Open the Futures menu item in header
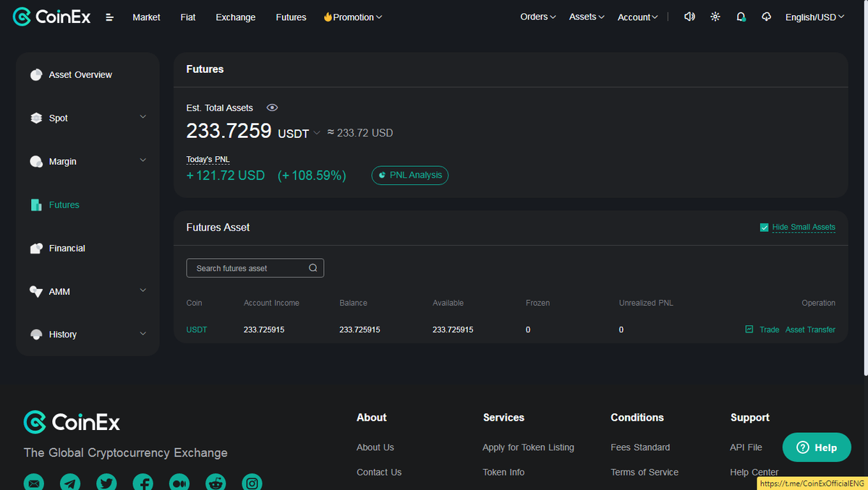The width and height of the screenshot is (868, 490). 291,17
